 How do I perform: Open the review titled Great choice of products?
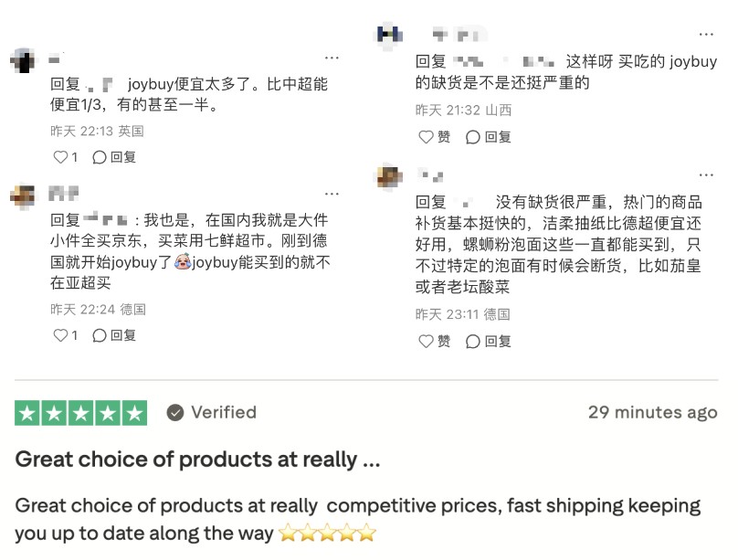pyautogui.click(x=197, y=459)
